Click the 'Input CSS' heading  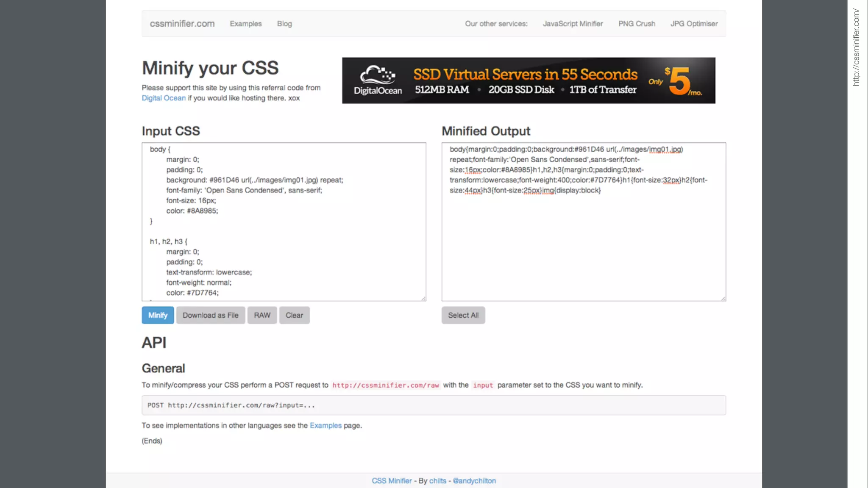pyautogui.click(x=171, y=131)
